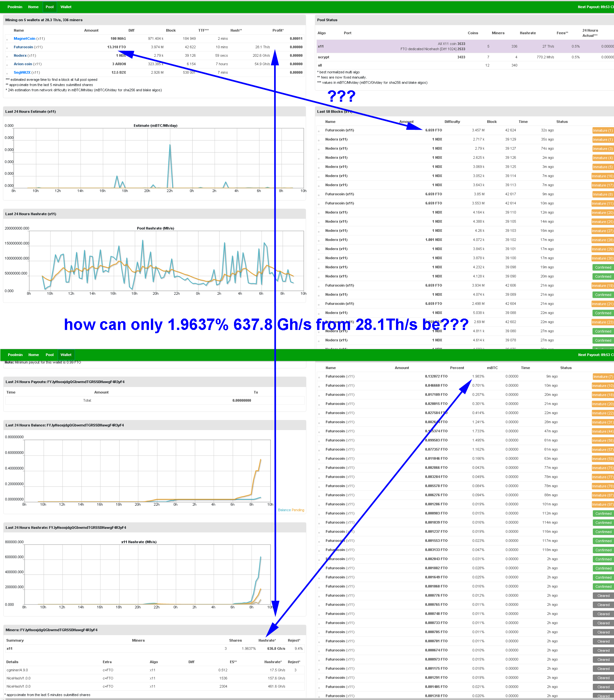
Task: Click the Immature (44) badge in the wallet earnings
Action: (x=603, y=431)
